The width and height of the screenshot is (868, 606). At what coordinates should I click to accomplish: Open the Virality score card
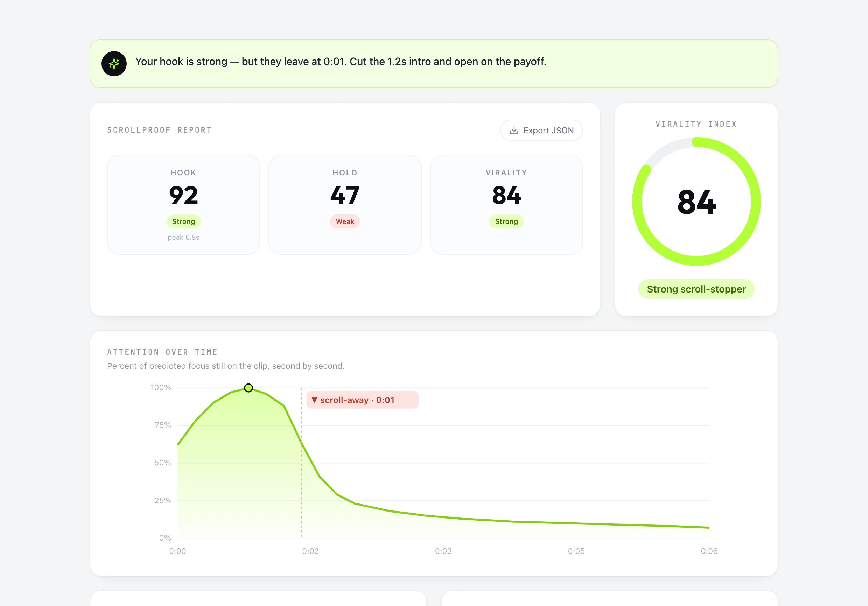tap(506, 205)
